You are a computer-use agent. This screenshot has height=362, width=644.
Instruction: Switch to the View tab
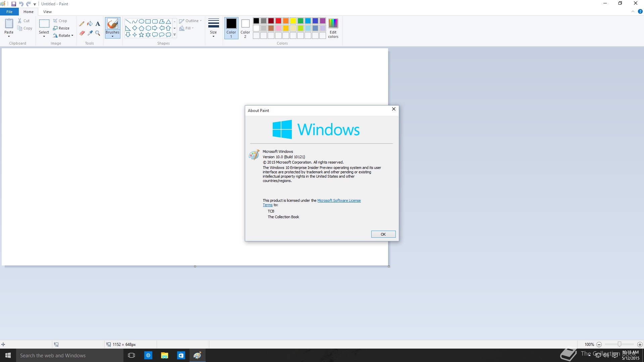tap(47, 12)
